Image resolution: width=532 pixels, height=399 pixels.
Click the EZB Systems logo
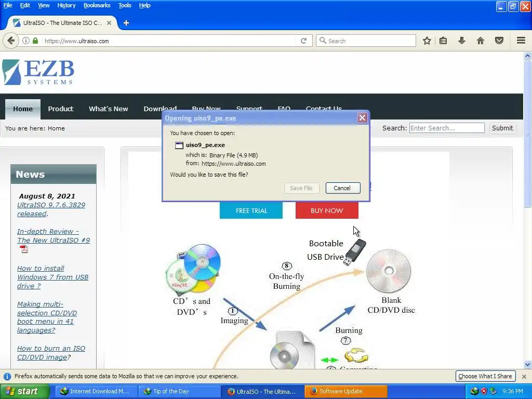38,72
